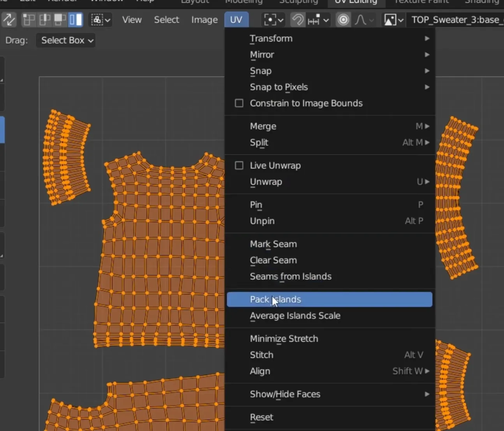Expand the Unwrap submenu

point(330,182)
